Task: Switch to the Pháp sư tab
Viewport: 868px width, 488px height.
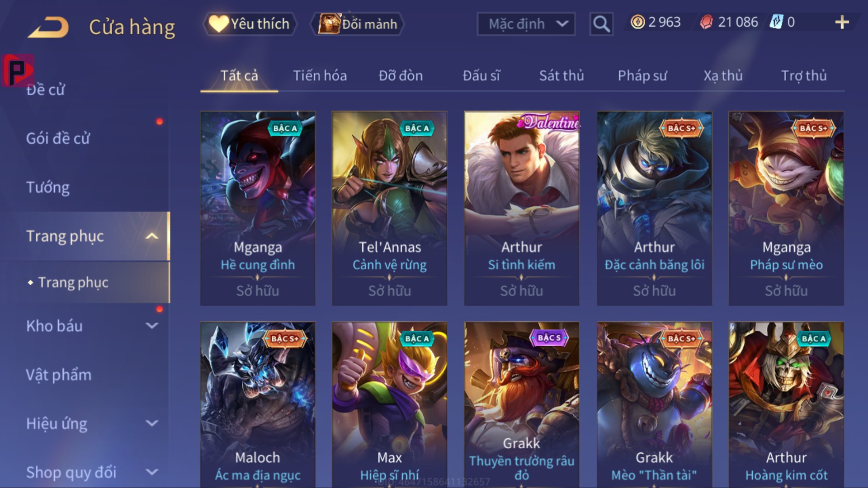Action: coord(642,75)
